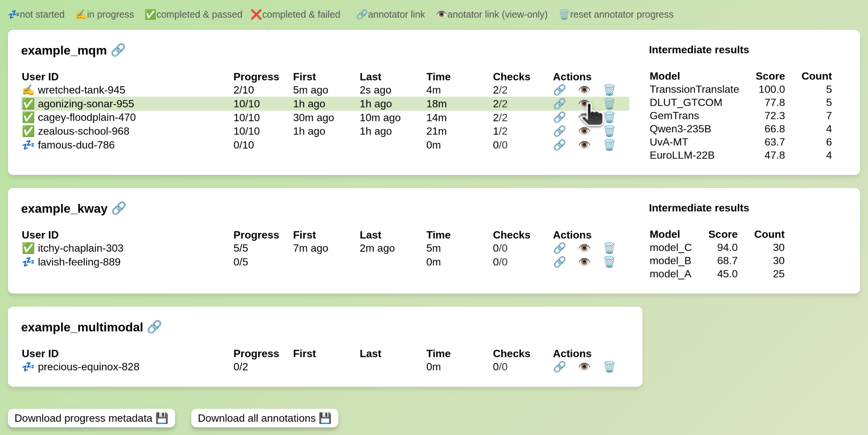Select the highlighted agonizing-sonar-955 row

pyautogui.click(x=308, y=104)
